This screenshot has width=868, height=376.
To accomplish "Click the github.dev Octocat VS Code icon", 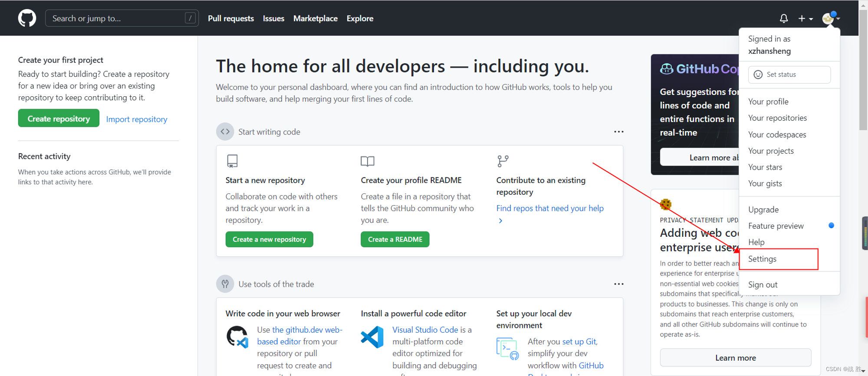I will [237, 337].
